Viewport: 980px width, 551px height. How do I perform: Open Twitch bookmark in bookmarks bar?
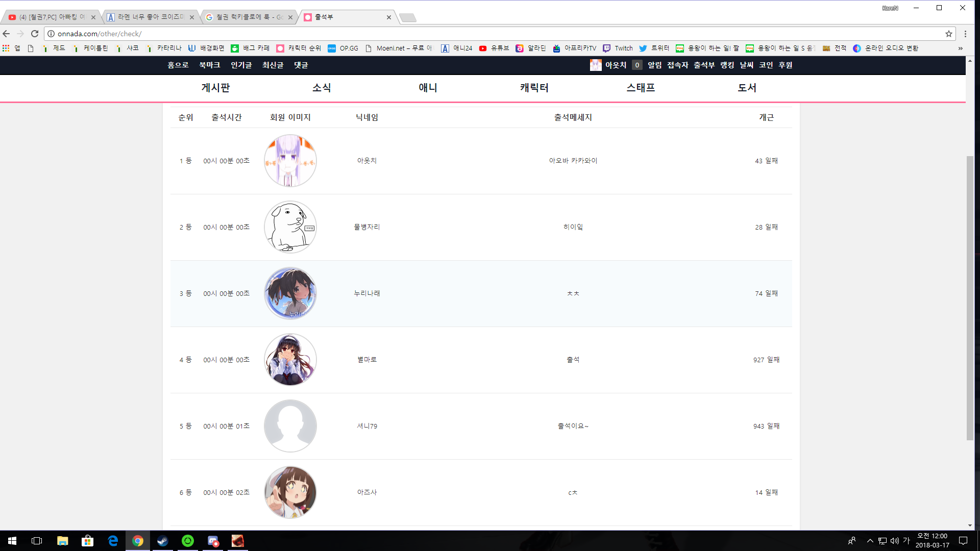pyautogui.click(x=618, y=48)
